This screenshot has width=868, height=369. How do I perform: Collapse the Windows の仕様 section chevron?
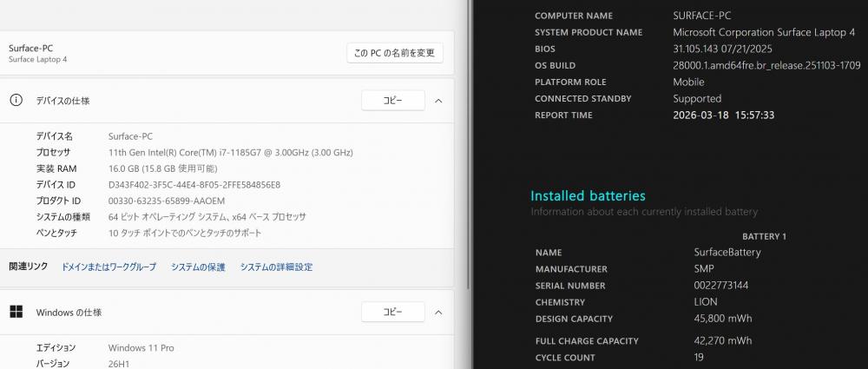point(438,313)
